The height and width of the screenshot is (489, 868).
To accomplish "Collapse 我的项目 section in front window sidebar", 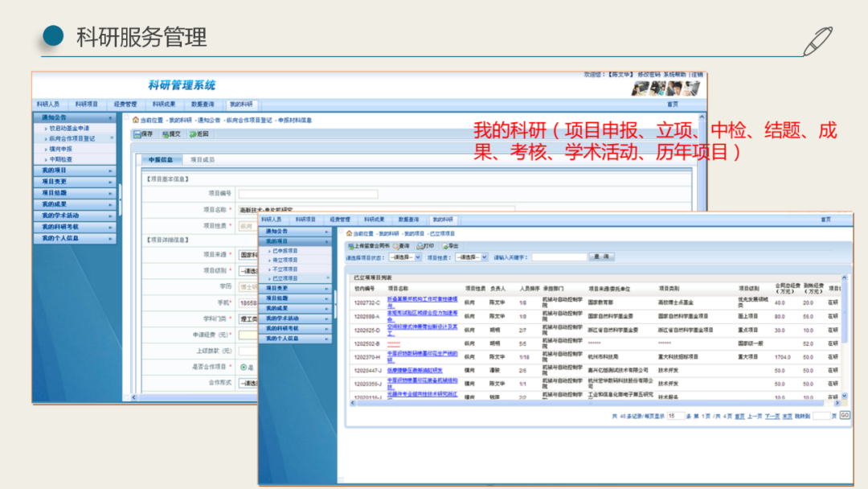I will (x=295, y=241).
